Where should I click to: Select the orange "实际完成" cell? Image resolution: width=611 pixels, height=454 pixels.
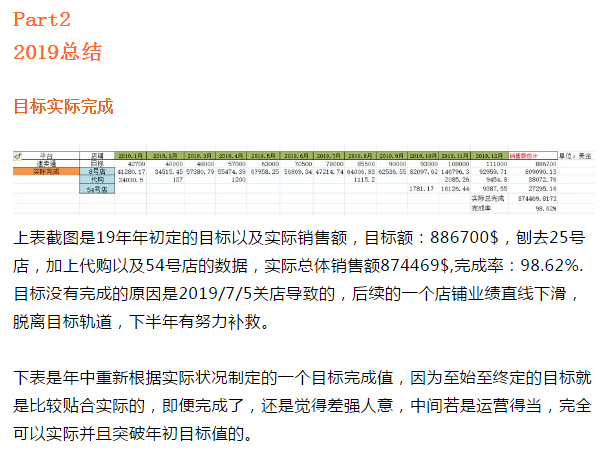pos(46,172)
